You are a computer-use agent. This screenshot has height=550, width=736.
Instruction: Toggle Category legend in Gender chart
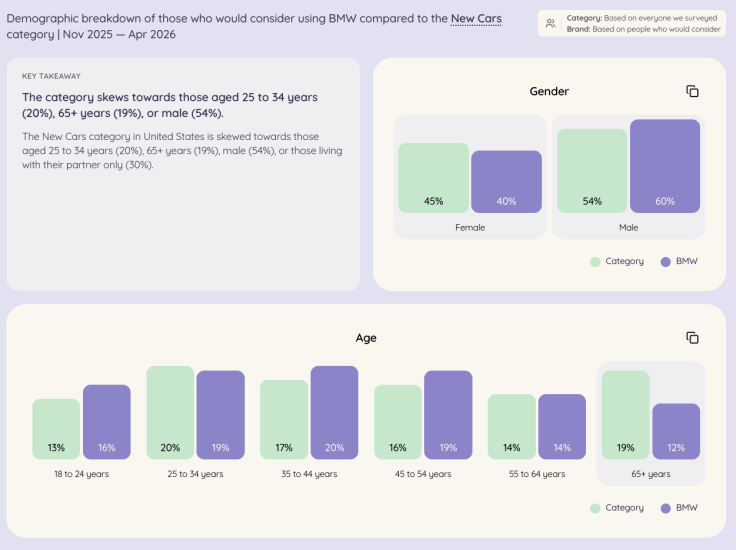point(617,261)
